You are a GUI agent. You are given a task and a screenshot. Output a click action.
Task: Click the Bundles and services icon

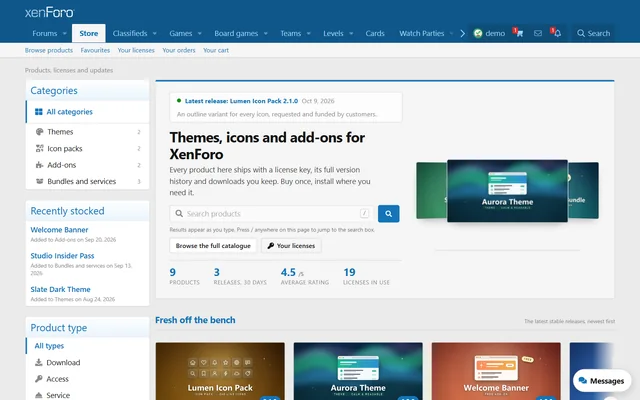(40, 181)
